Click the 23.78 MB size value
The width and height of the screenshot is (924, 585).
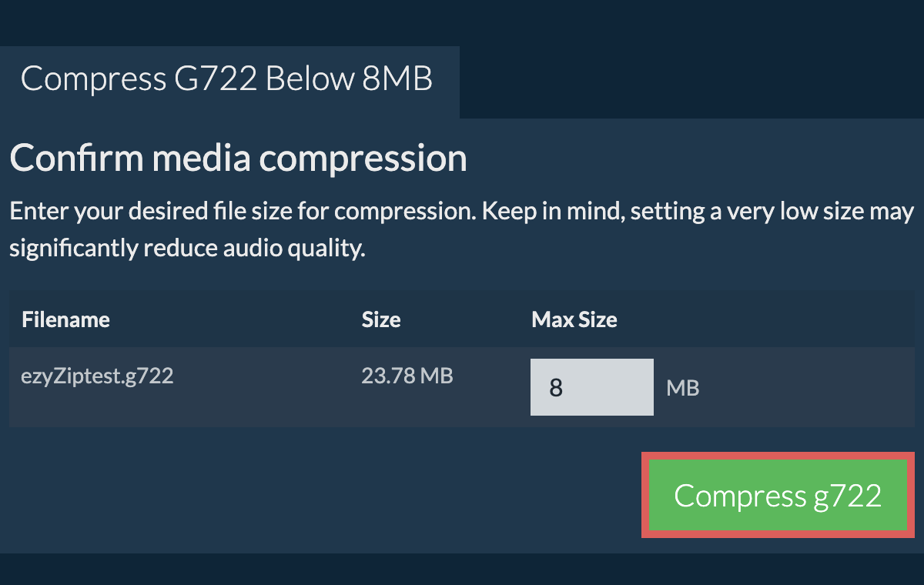(x=407, y=376)
